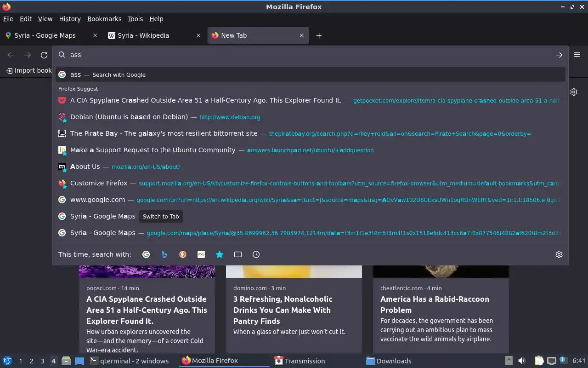Search bookmarks using the star icon
The width and height of the screenshot is (588, 368).
(x=220, y=254)
